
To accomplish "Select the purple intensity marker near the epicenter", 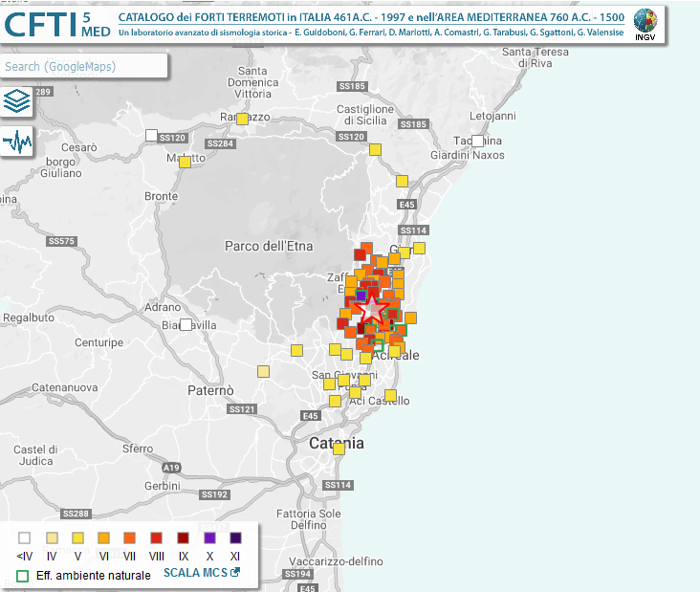I will click(361, 297).
